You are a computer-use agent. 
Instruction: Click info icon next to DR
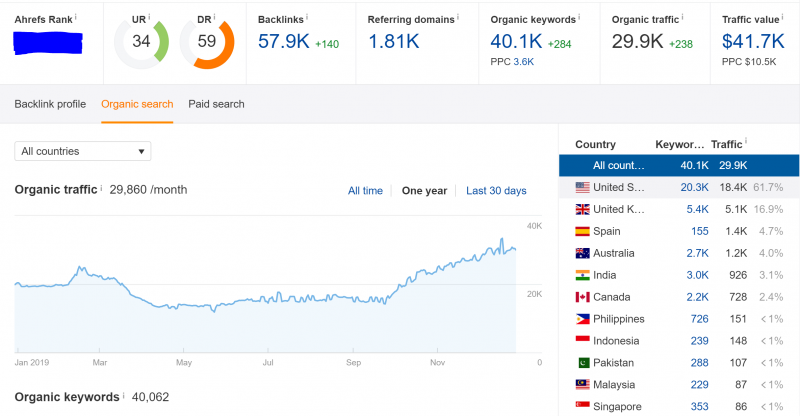point(214,17)
